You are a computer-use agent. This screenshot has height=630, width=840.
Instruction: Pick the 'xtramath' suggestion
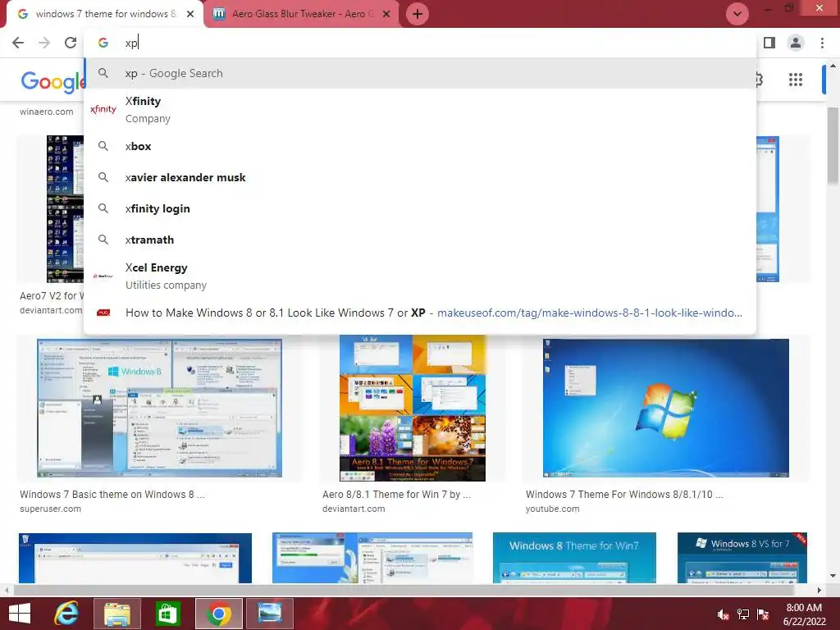coord(421,240)
